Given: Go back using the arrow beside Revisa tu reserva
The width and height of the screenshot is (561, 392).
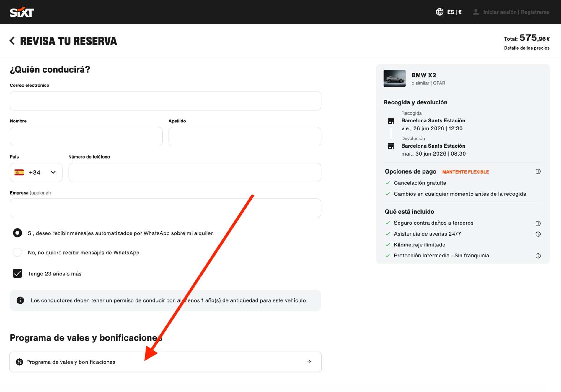Looking at the screenshot, I should pos(12,41).
